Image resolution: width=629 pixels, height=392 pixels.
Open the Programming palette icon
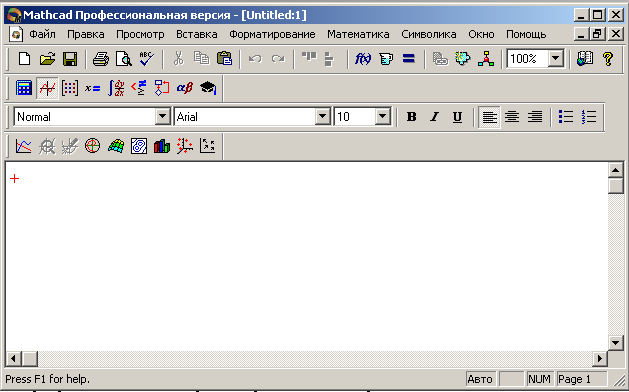tap(162, 88)
